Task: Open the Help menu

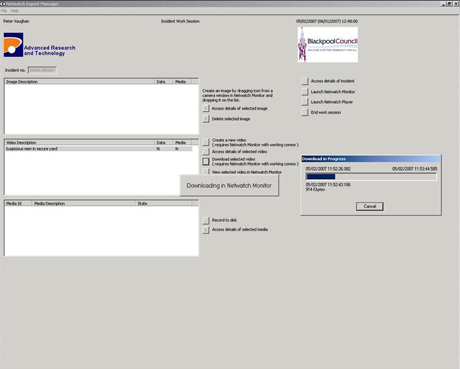Action: click(15, 11)
